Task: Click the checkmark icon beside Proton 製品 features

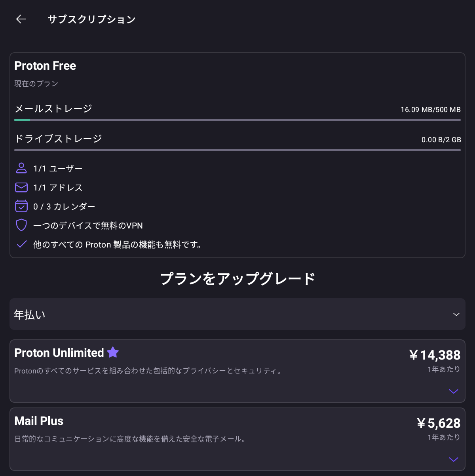Action: tap(22, 244)
